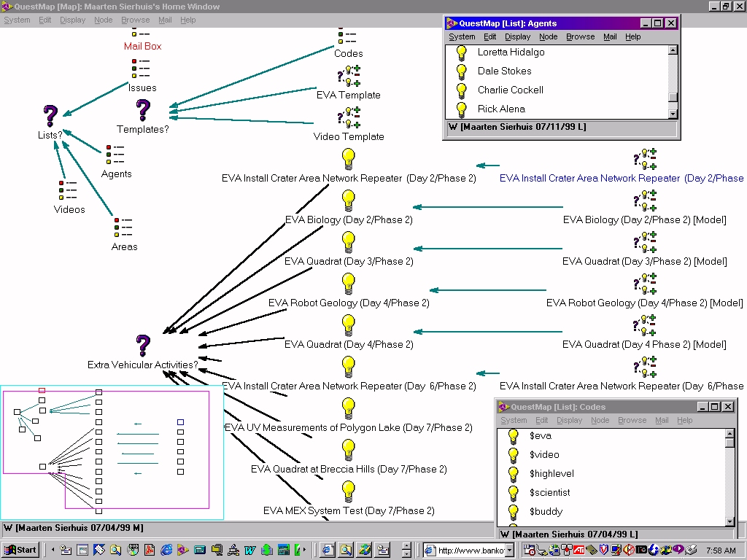Screen dimensions: 747x560
Task: Open the Node menu in main window
Action: pyautogui.click(x=103, y=20)
